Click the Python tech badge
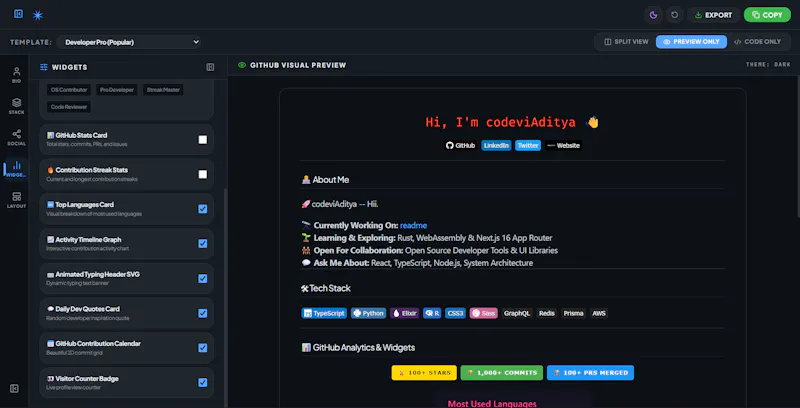The image size is (800, 408). (368, 313)
